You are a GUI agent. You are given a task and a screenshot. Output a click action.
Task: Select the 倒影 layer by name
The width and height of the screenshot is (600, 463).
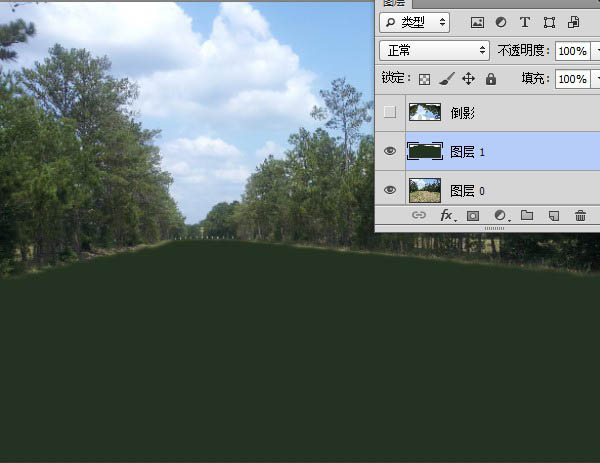tap(462, 113)
